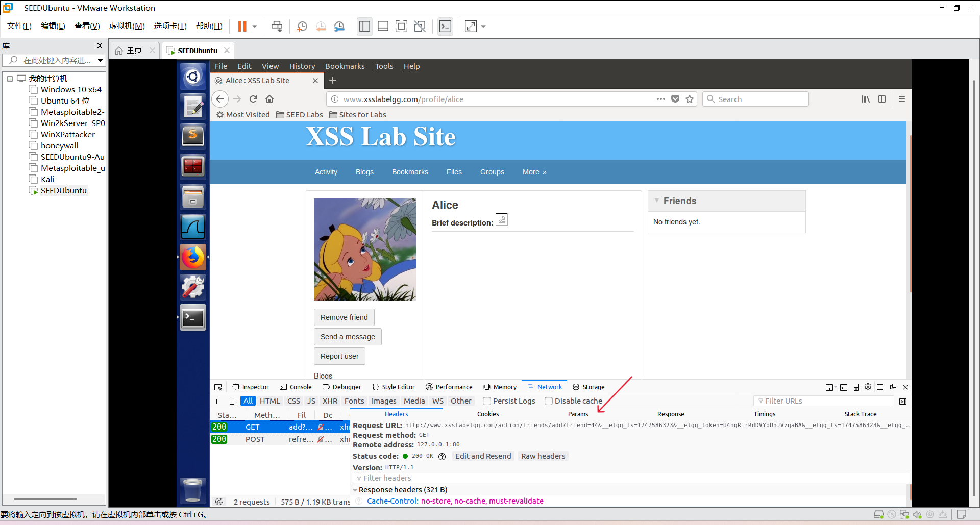980x525 pixels.
Task: Toggle responsive design mode in DevTools
Action: pos(856,387)
